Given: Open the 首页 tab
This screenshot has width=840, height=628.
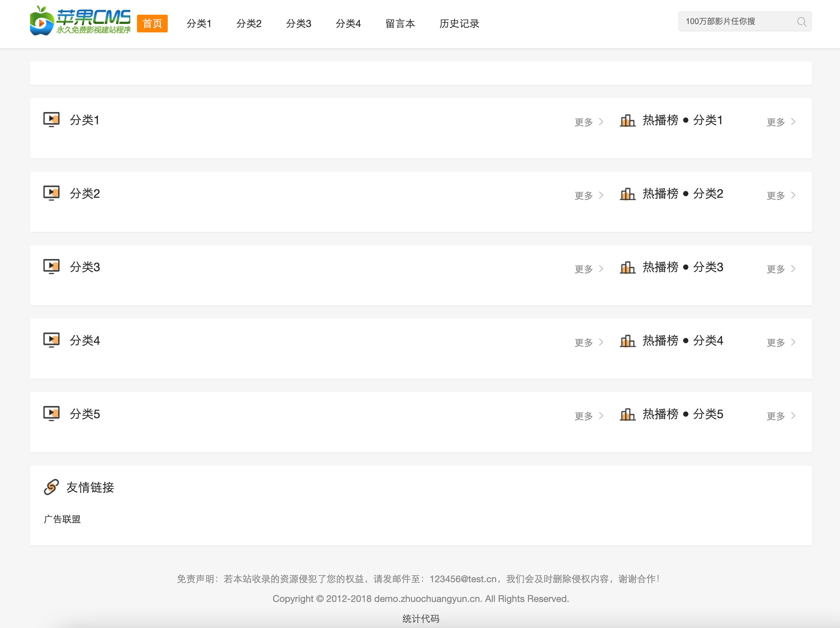Looking at the screenshot, I should pos(152,23).
